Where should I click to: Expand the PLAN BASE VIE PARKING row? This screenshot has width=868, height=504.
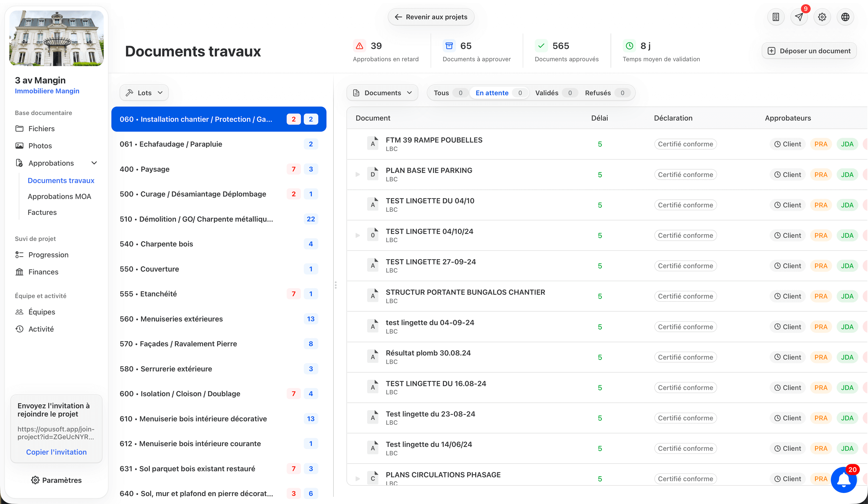coord(358,174)
